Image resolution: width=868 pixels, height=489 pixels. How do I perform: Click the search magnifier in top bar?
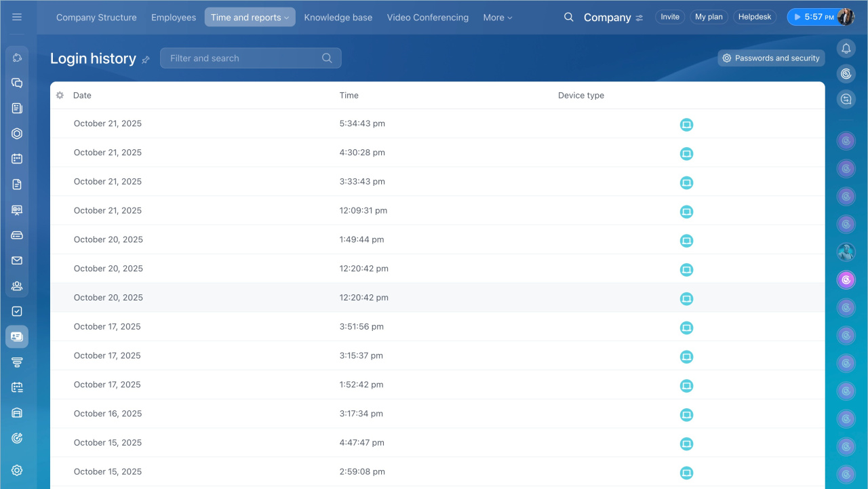pos(568,18)
